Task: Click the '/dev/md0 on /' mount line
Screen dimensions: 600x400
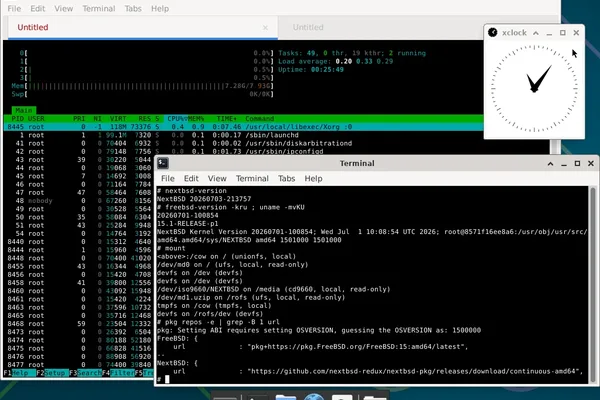Action: [232, 264]
